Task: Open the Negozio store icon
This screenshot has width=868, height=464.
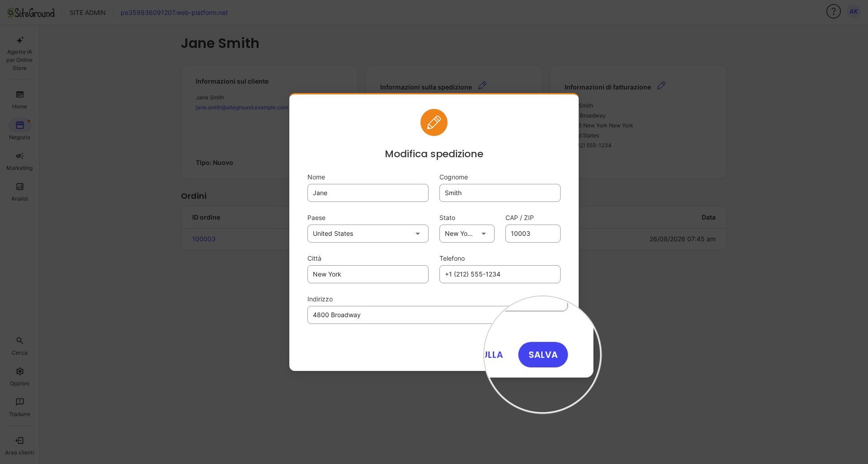Action: 20,125
